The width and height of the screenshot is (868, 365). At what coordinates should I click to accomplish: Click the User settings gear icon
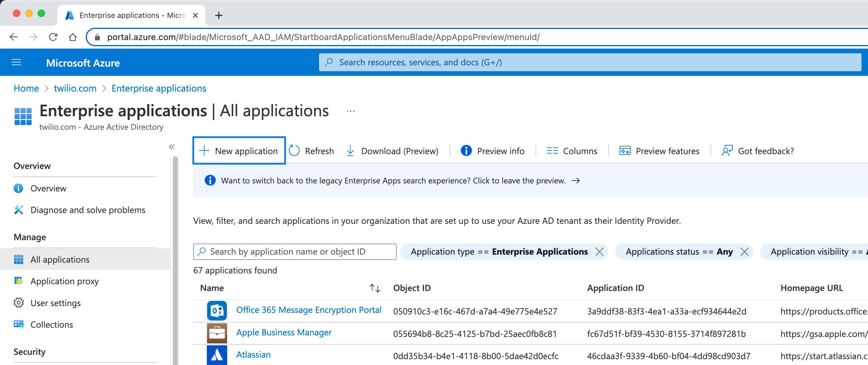tap(18, 303)
